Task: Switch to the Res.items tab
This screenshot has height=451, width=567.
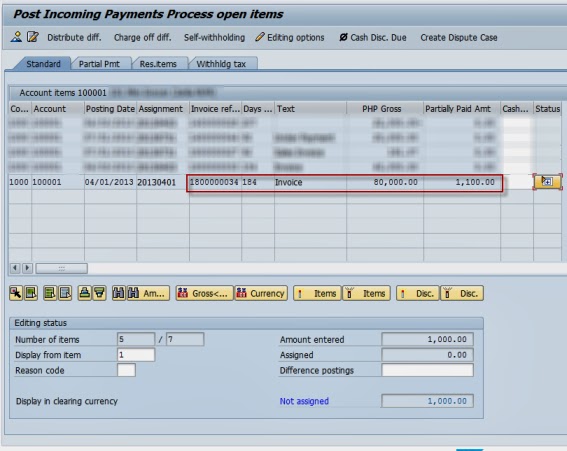Action: tap(158, 64)
